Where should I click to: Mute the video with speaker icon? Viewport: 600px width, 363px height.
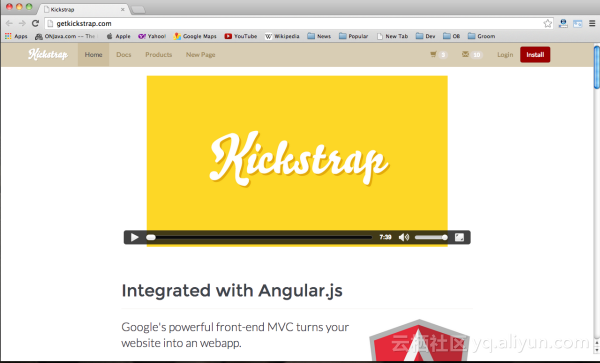[404, 238]
